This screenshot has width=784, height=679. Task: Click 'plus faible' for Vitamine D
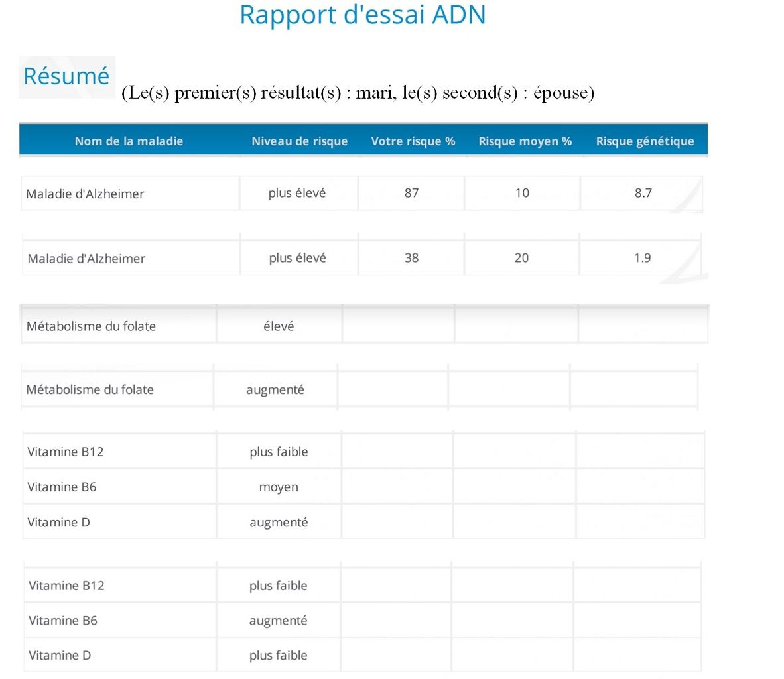coord(279,655)
